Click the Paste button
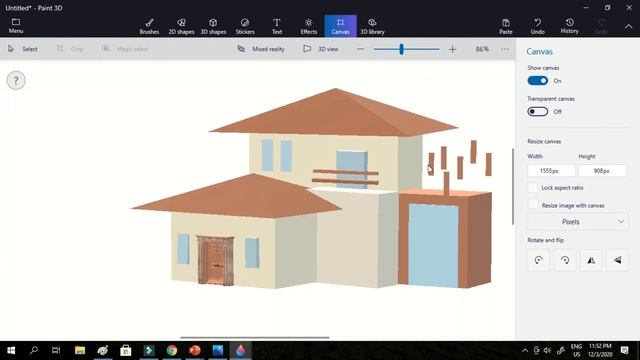This screenshot has height=360, width=640. (506, 26)
